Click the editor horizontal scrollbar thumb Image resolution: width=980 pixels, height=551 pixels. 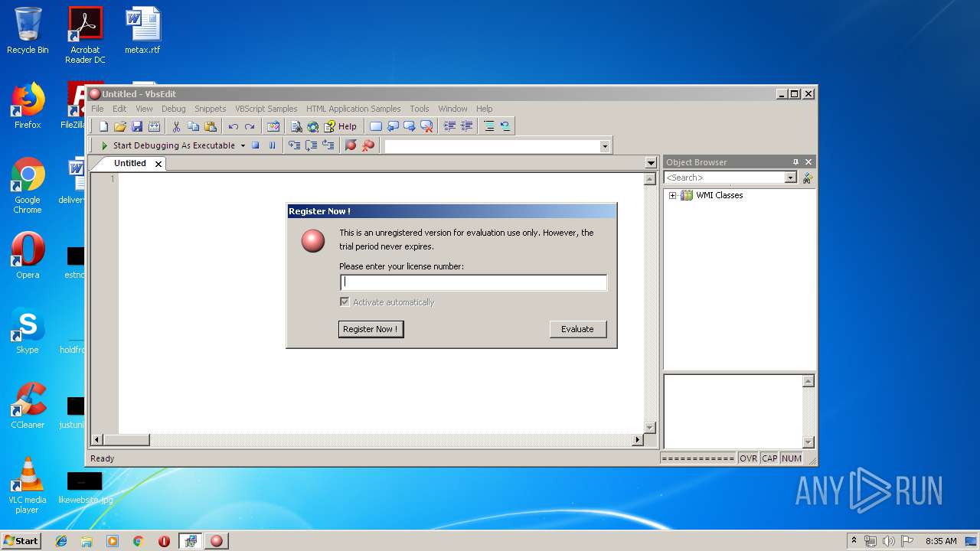(126, 440)
